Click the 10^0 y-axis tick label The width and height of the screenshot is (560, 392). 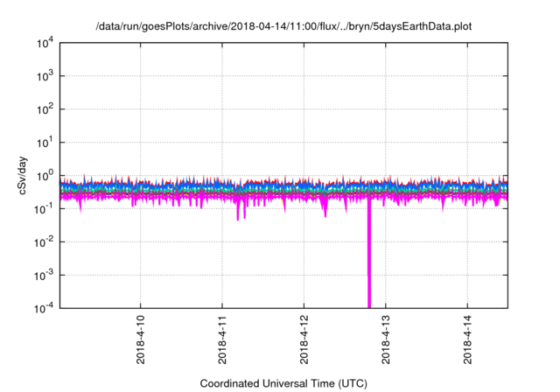click(45, 176)
